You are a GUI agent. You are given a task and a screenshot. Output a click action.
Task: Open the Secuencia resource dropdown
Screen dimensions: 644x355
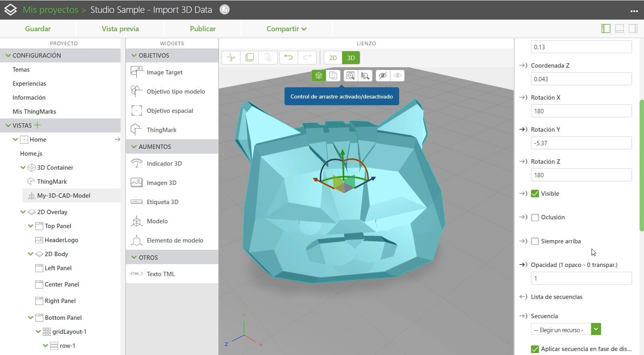(x=596, y=329)
